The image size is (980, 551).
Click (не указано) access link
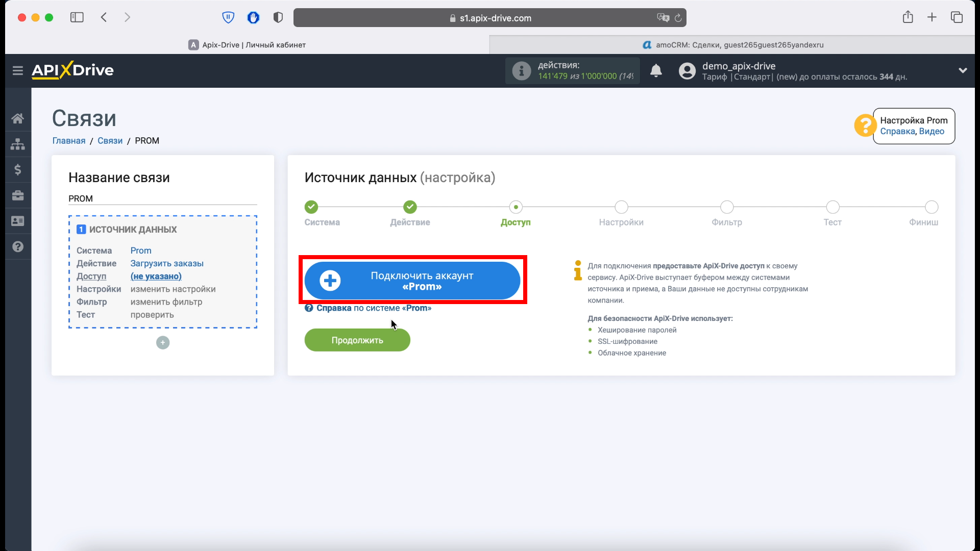[x=156, y=276]
